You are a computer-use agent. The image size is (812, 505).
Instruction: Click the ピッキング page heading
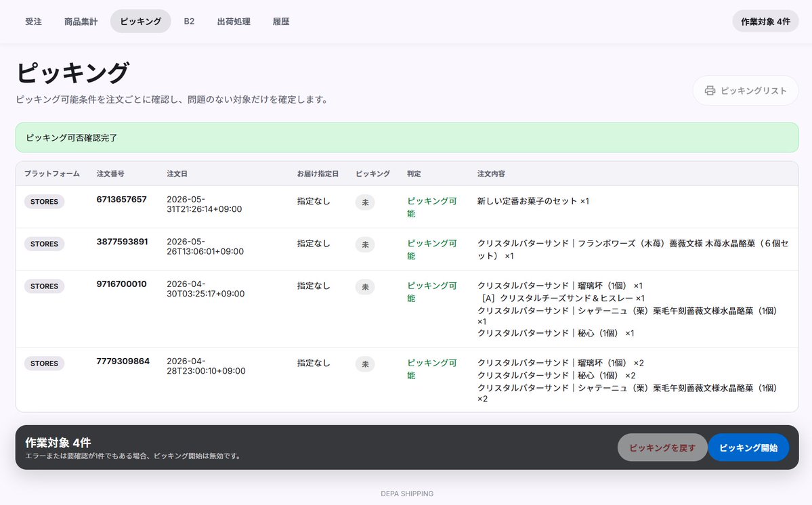(72, 72)
